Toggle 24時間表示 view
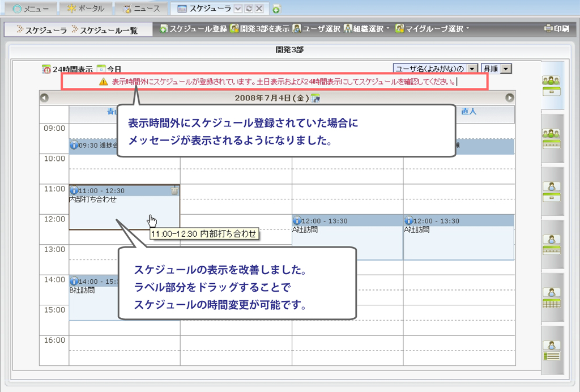This screenshot has height=392, width=580. point(67,69)
